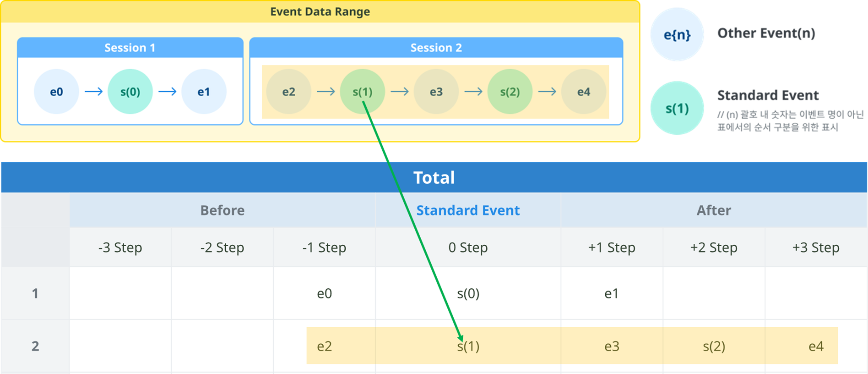868x374 pixels.
Task: Select the e1 cell in row 1
Action: (612, 293)
